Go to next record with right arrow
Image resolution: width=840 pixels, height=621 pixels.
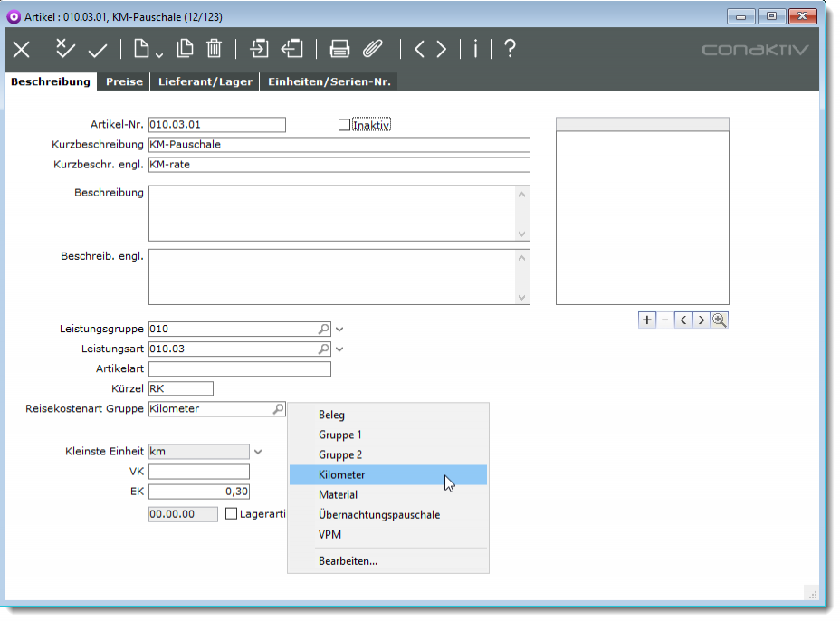coord(441,50)
